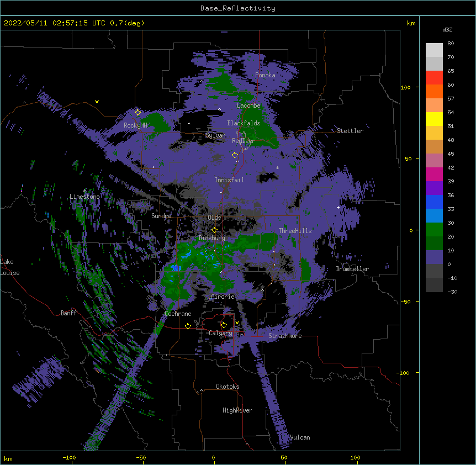Click the Sylvan town label
Image resolution: width=476 pixels, height=465 pixels.
(x=215, y=135)
